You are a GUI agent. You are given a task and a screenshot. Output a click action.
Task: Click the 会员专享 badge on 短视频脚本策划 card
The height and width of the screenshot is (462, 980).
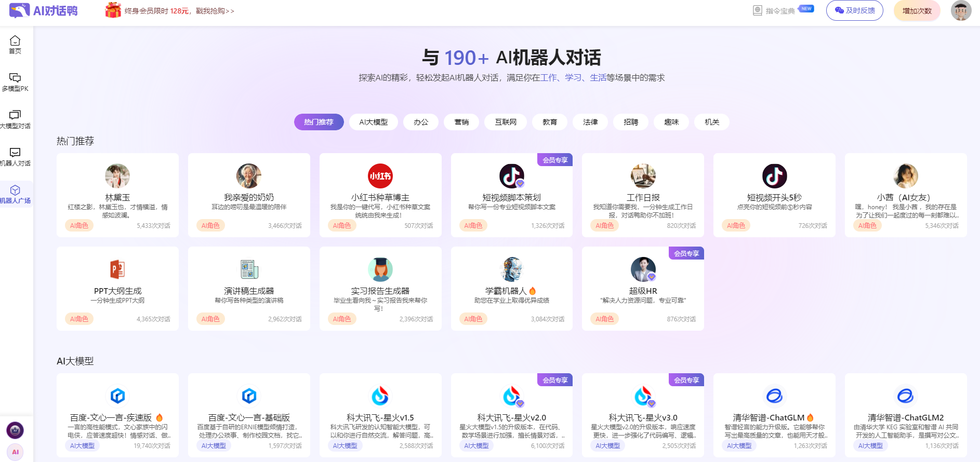point(555,160)
